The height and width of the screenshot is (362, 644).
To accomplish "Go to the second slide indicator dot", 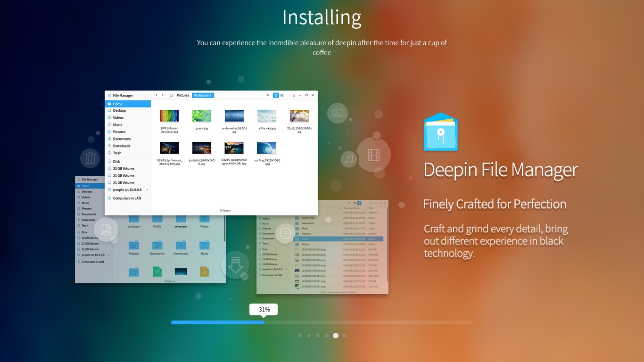I will coord(309,336).
